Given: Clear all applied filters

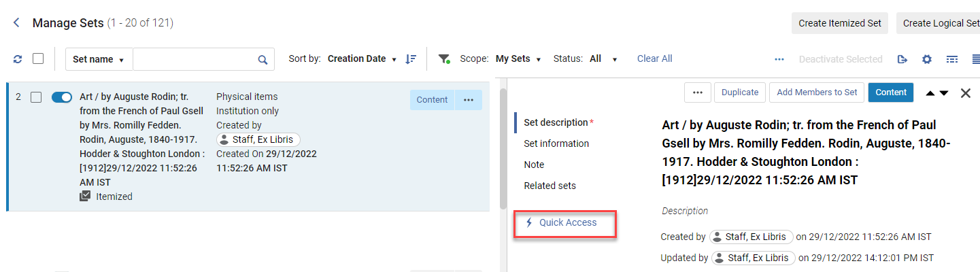Looking at the screenshot, I should [x=654, y=58].
